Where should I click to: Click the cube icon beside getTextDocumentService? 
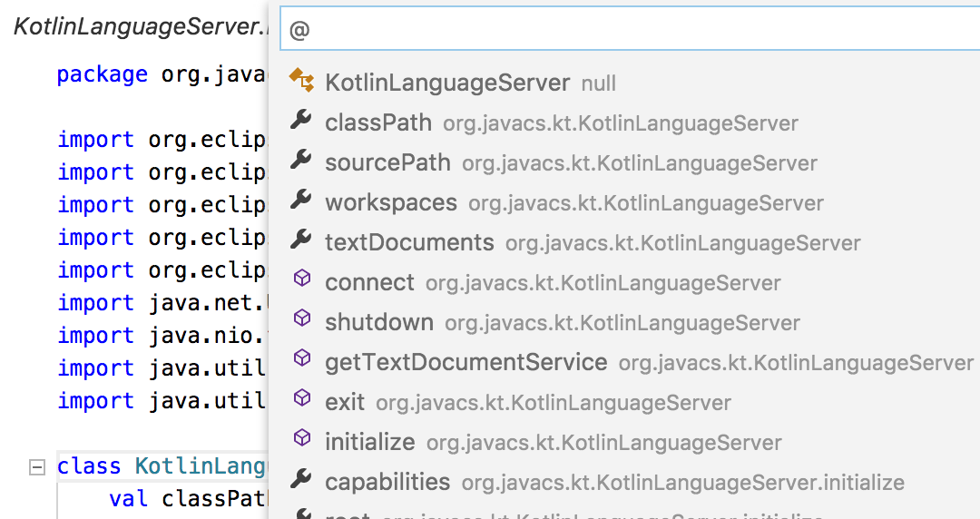[x=302, y=358]
